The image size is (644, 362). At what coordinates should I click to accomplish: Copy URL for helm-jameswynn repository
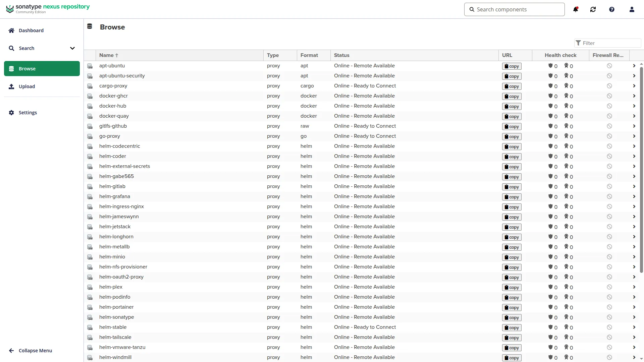pyautogui.click(x=512, y=217)
